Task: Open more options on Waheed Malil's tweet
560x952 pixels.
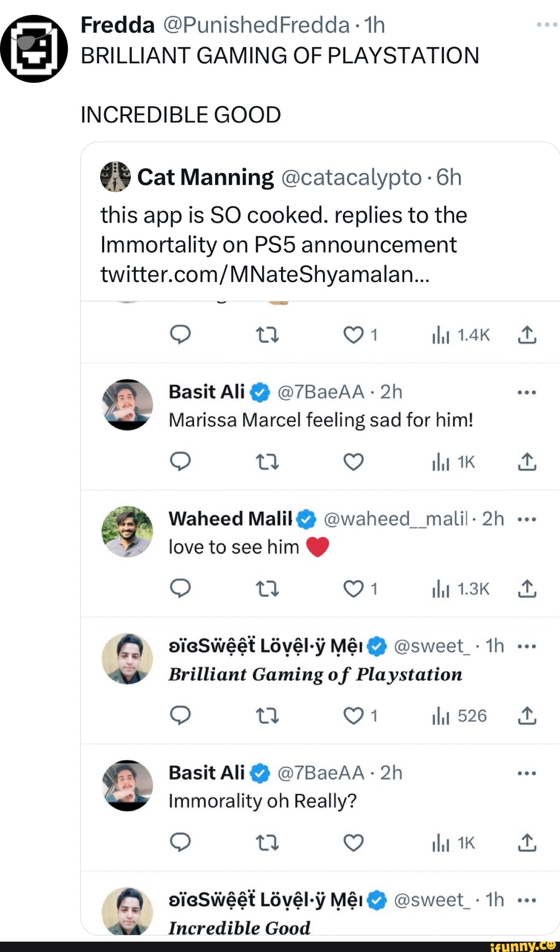Action: (x=527, y=519)
